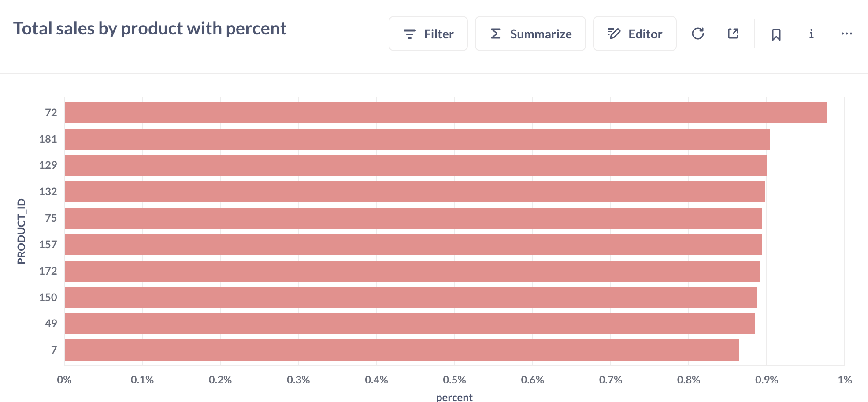Click the bar for product 132
The width and height of the screenshot is (868, 402).
[x=415, y=192]
